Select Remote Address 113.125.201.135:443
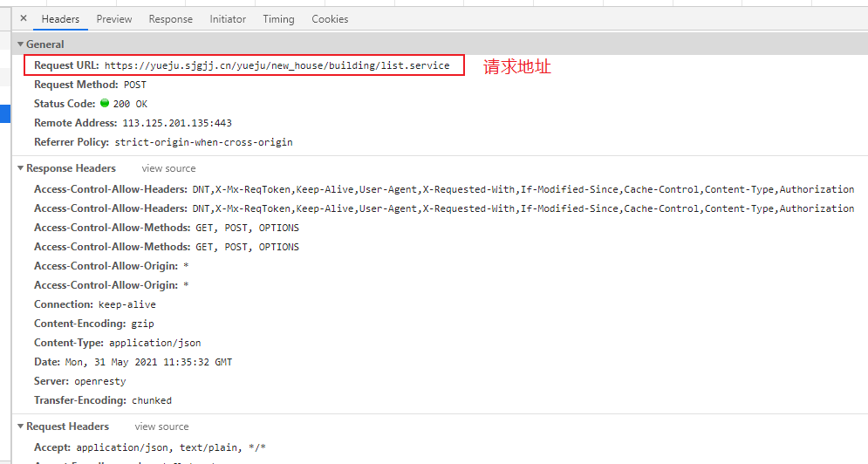 [x=177, y=123]
